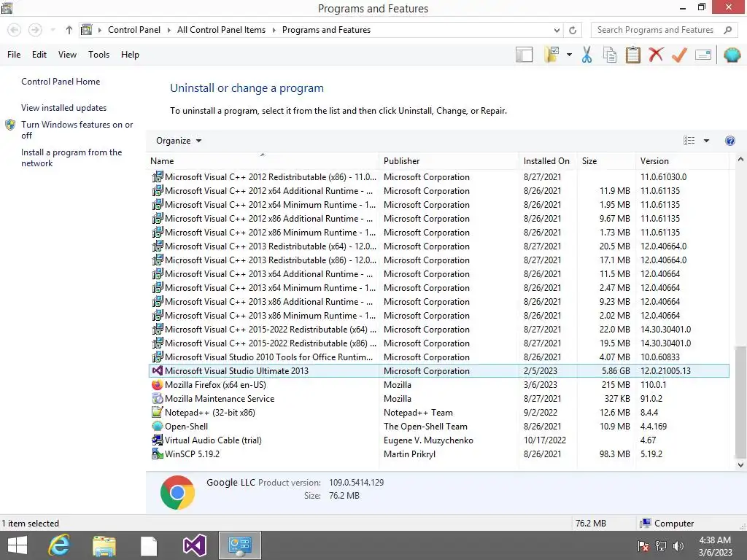Sort by the Version column header
The height and width of the screenshot is (560, 747).
(682, 161)
